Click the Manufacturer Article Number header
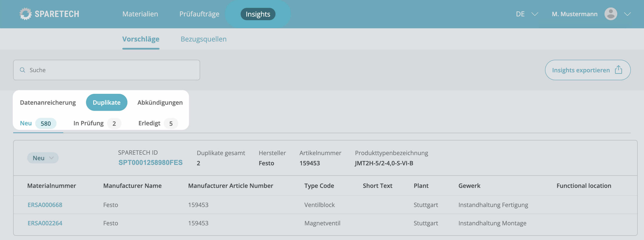 click(230, 186)
